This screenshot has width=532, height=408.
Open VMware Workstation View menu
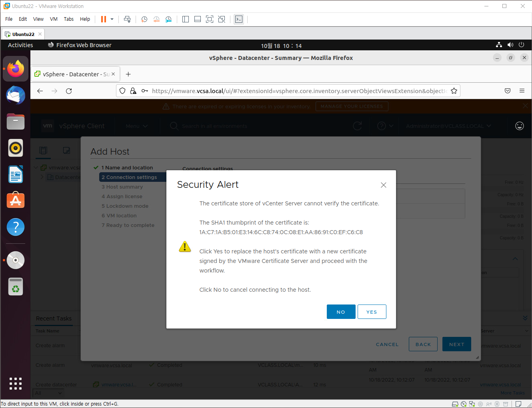coord(38,19)
